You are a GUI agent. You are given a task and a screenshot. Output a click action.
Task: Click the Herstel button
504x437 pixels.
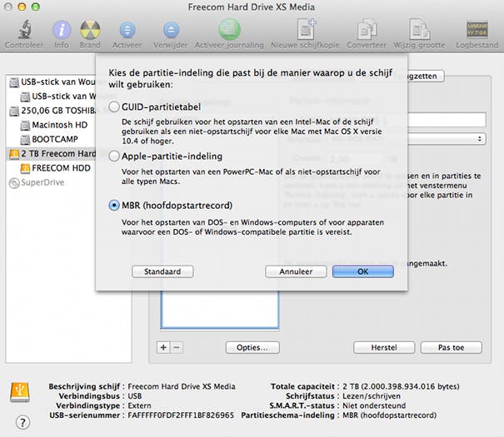click(384, 347)
